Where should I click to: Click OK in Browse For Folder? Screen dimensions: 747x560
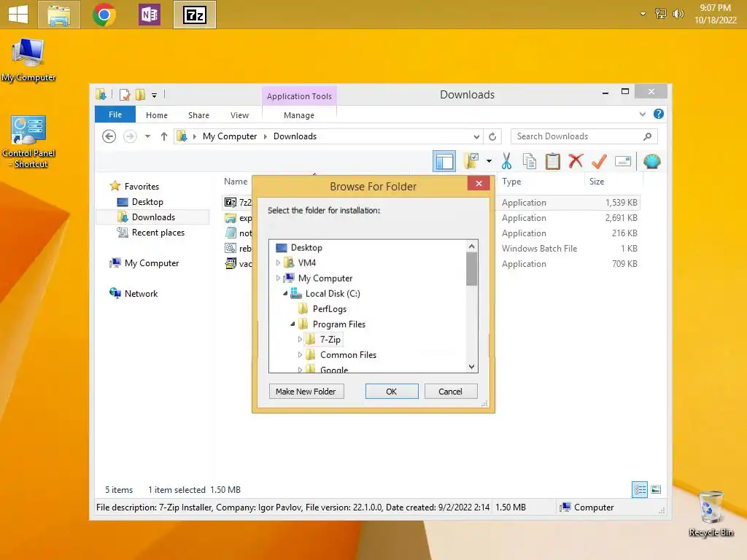coord(392,392)
